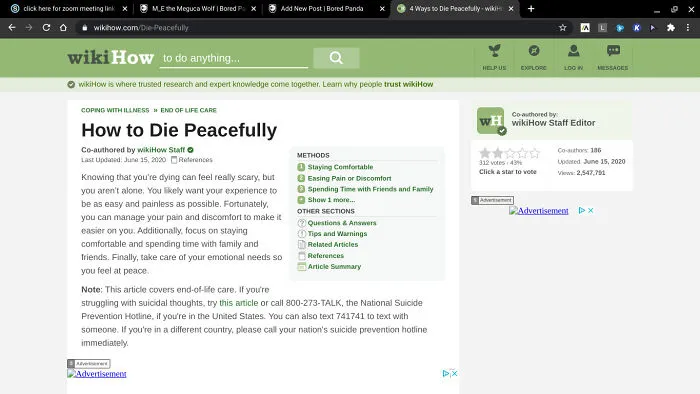This screenshot has width=700, height=394.
Task: Click the site lock icon in address bar
Action: click(84, 28)
